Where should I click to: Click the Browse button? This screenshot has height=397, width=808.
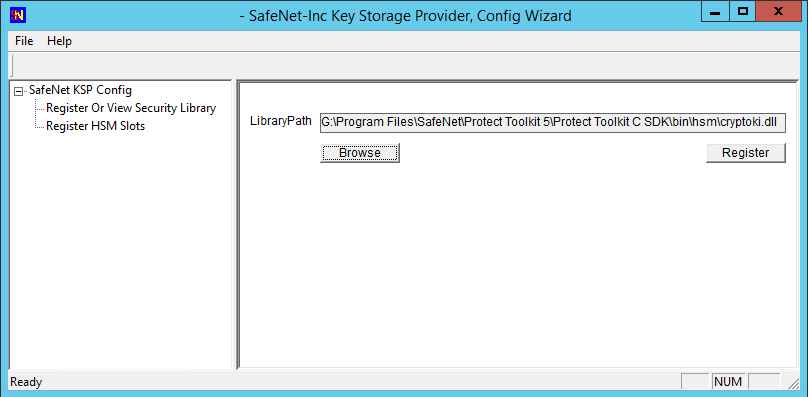click(x=360, y=153)
